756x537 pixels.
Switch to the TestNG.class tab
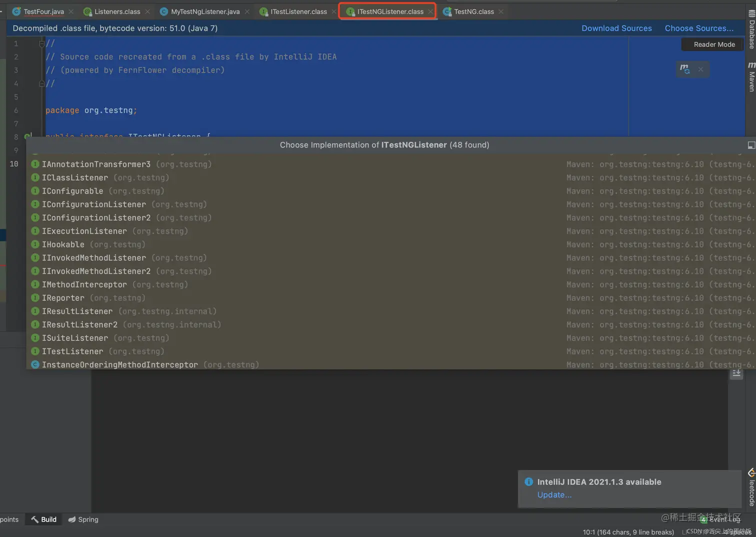click(473, 11)
